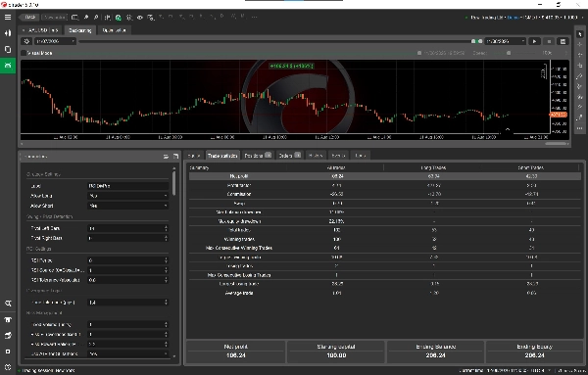Click the Ending Equity summary box
Image resolution: width=588 pixels, height=375 pixels.
coord(534,352)
